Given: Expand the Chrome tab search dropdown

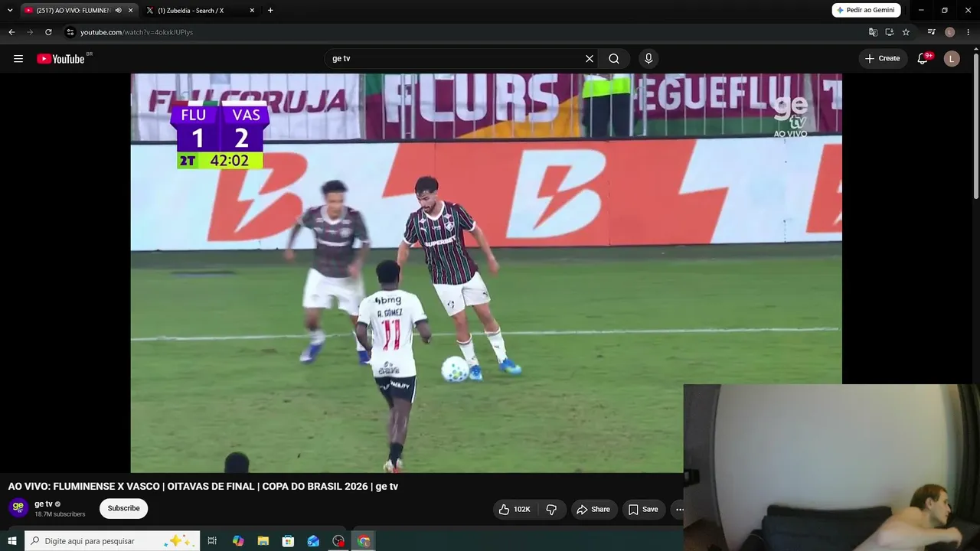Looking at the screenshot, I should point(10,11).
